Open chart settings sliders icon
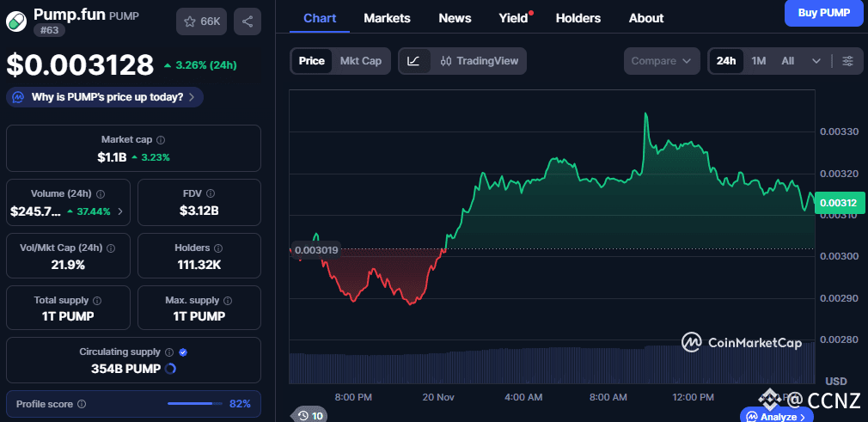The height and width of the screenshot is (422, 868). 847,61
